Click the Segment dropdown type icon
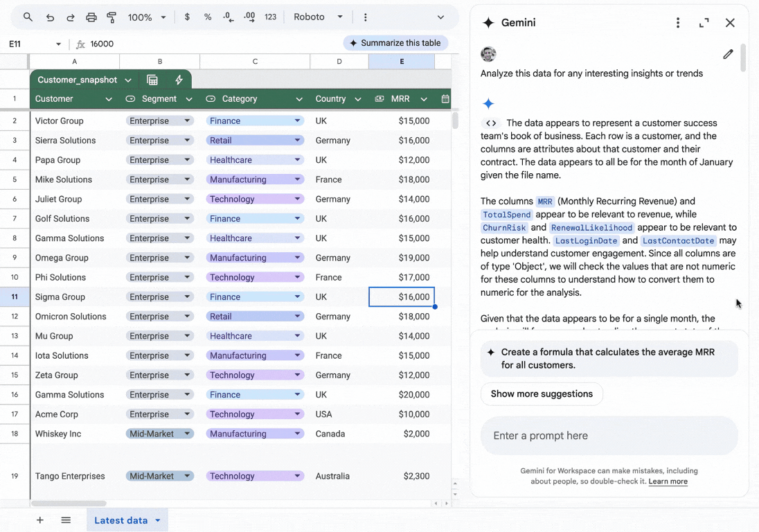 pyautogui.click(x=130, y=99)
